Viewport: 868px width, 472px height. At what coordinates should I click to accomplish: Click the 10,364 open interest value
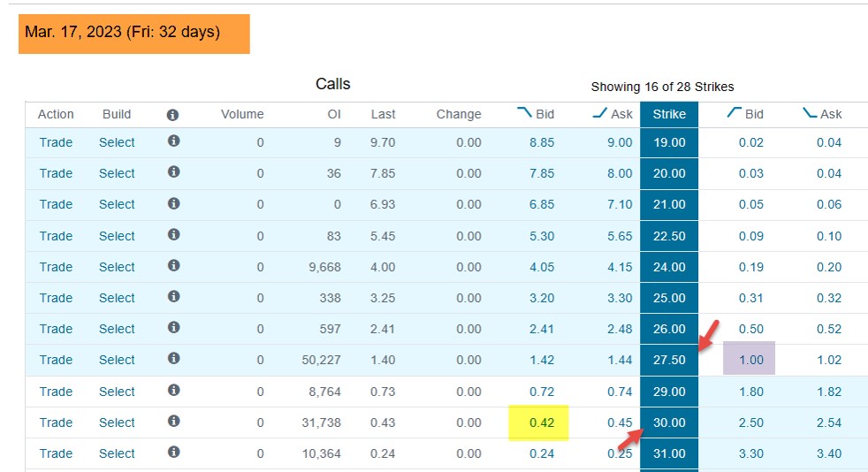click(321, 453)
